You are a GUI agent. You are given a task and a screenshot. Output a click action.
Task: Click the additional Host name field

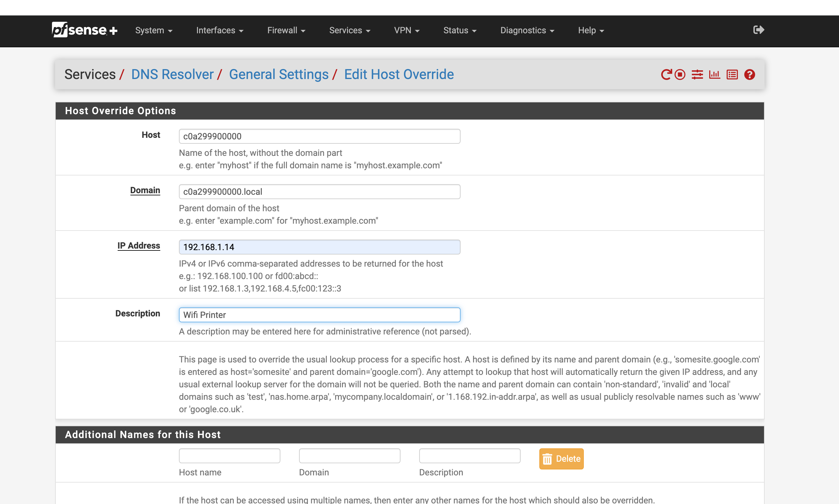tap(229, 456)
